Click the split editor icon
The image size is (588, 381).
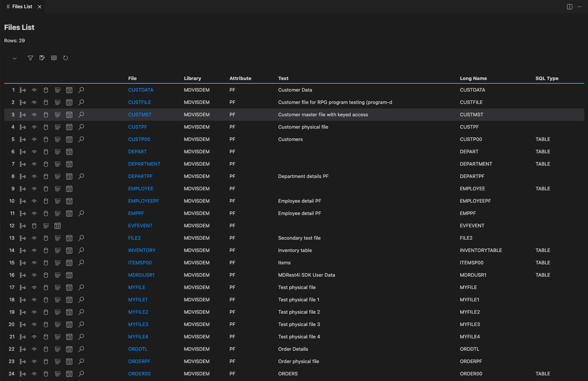point(570,7)
